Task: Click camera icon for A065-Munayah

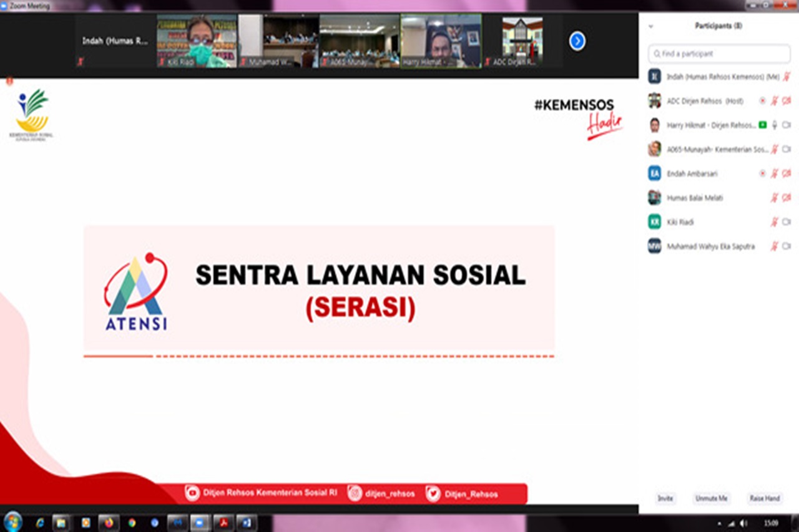Action: [x=787, y=149]
